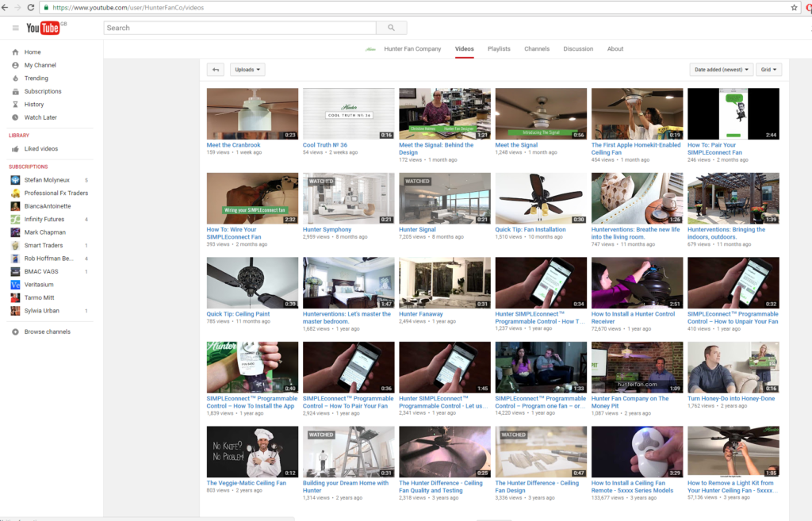This screenshot has height=521, width=812.
Task: Open Hunterventions: Bringing the indoors, outdoors link
Action: [x=726, y=233]
